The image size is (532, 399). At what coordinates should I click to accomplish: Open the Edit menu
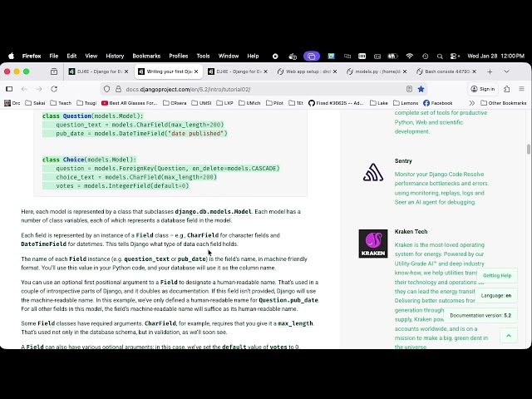pos(71,56)
